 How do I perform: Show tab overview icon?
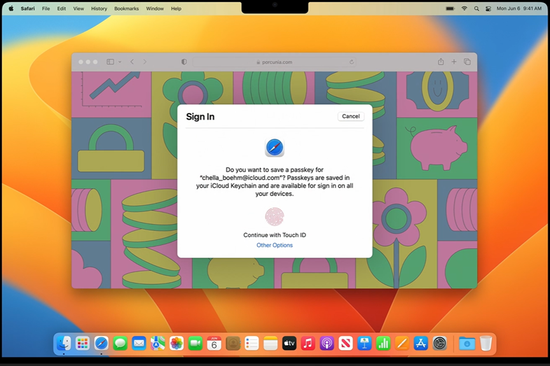tap(467, 62)
